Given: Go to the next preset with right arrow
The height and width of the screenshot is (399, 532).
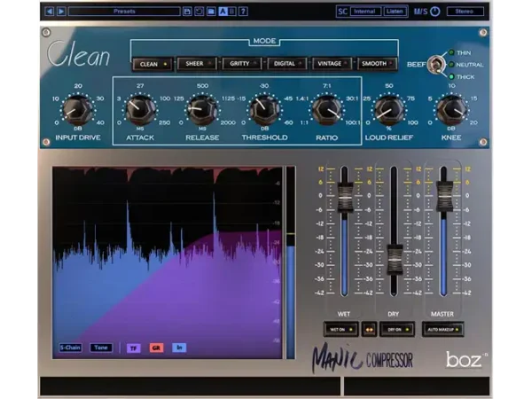Looking at the screenshot, I should [x=61, y=12].
